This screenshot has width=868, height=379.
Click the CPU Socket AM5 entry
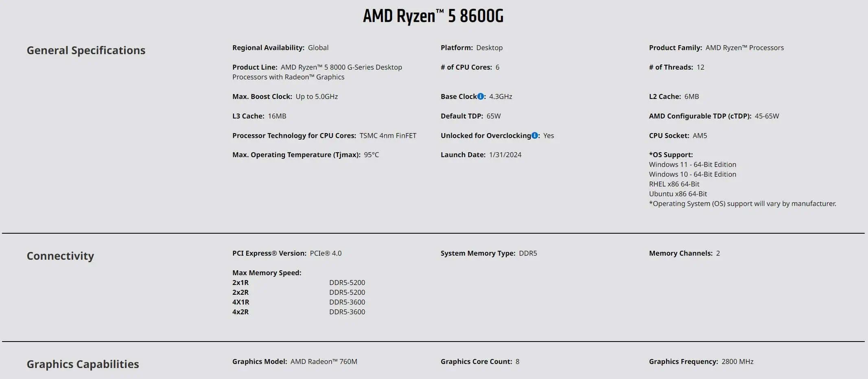[x=678, y=136]
